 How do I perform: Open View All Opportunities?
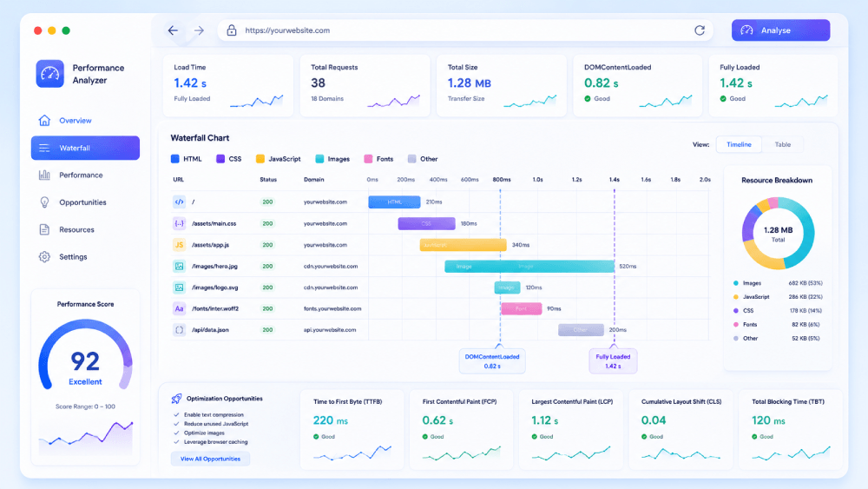[x=210, y=459]
